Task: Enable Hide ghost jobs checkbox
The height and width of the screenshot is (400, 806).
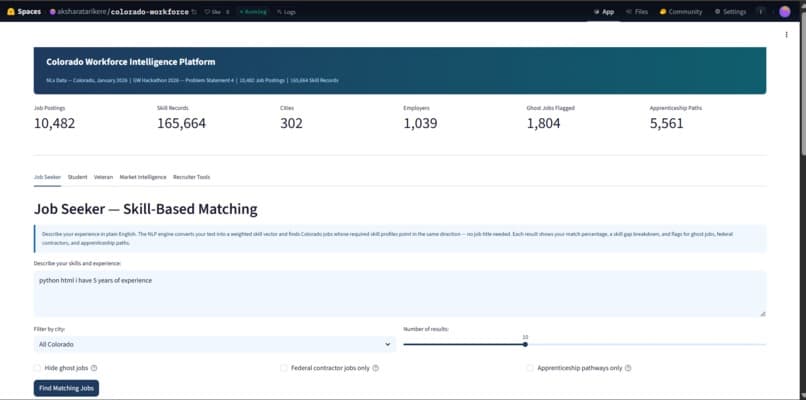Action: (37, 368)
